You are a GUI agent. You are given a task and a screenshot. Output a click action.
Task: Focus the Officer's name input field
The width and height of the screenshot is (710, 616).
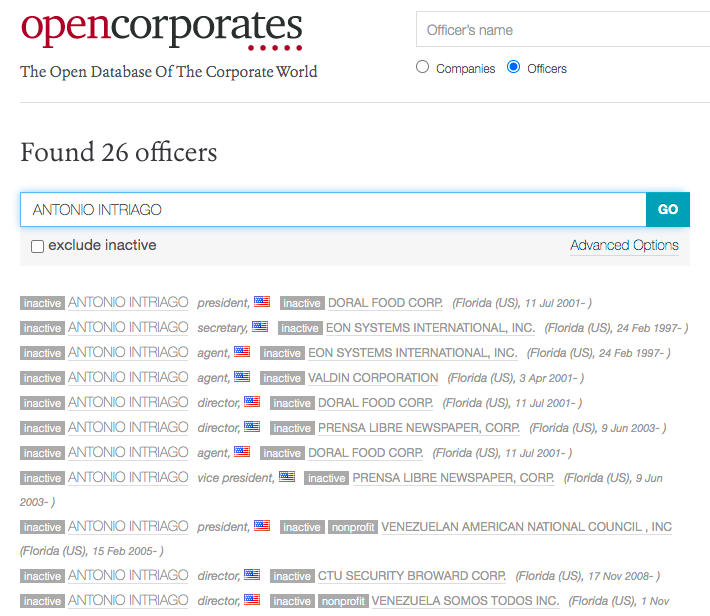coord(563,30)
